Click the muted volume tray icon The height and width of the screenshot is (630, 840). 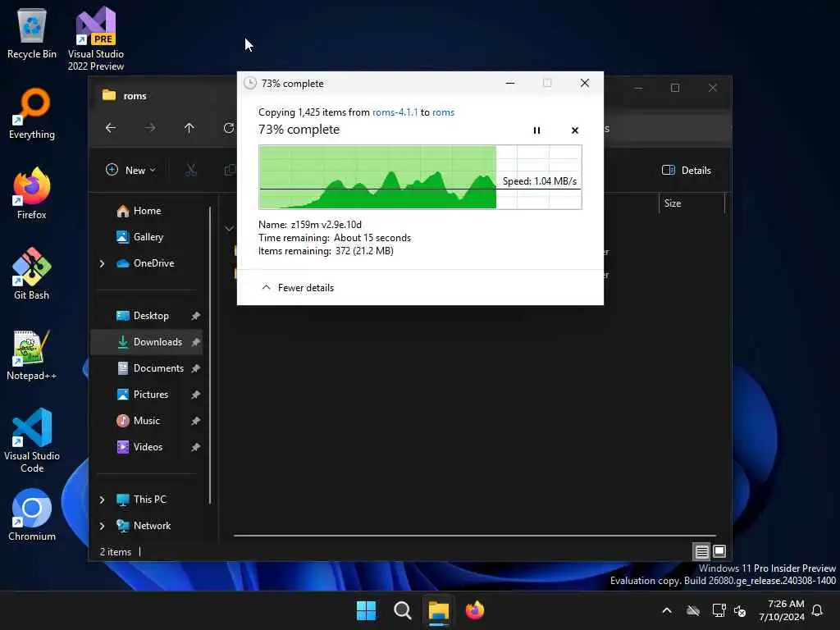[x=741, y=610]
